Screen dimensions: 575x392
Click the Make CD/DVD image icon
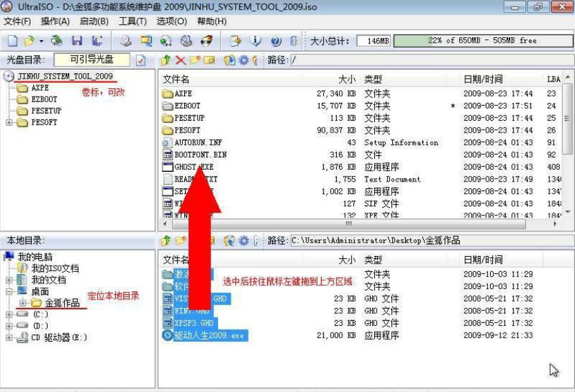point(126,41)
